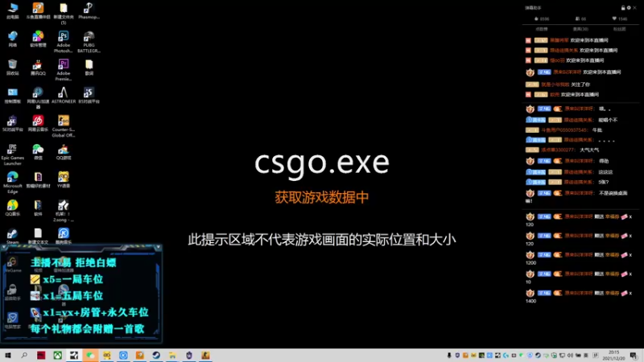Open the notification center icon
644x362 pixels.
pos(634,356)
